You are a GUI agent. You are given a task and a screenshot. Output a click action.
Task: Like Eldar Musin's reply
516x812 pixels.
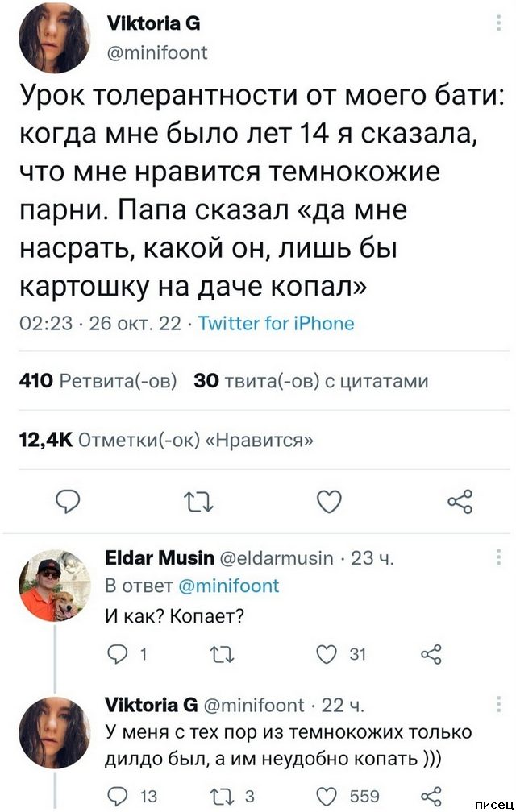pyautogui.click(x=327, y=653)
